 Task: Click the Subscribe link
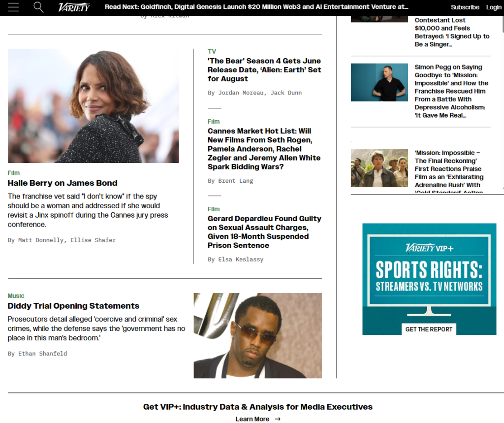coord(465,7)
